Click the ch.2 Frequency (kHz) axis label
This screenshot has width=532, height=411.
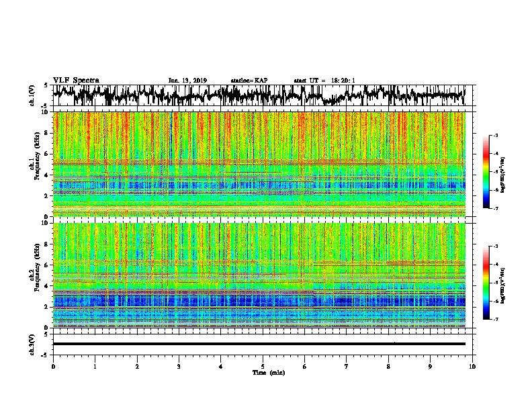point(34,267)
